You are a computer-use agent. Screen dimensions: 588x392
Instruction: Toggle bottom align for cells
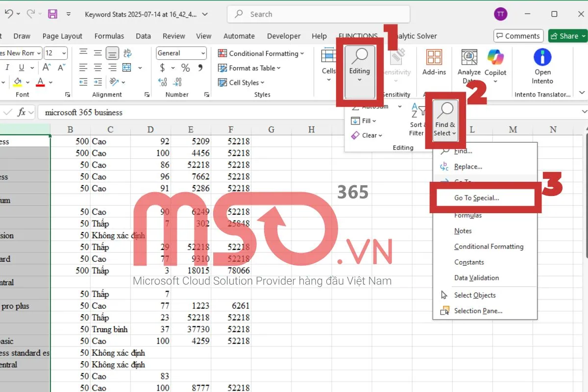click(x=113, y=53)
